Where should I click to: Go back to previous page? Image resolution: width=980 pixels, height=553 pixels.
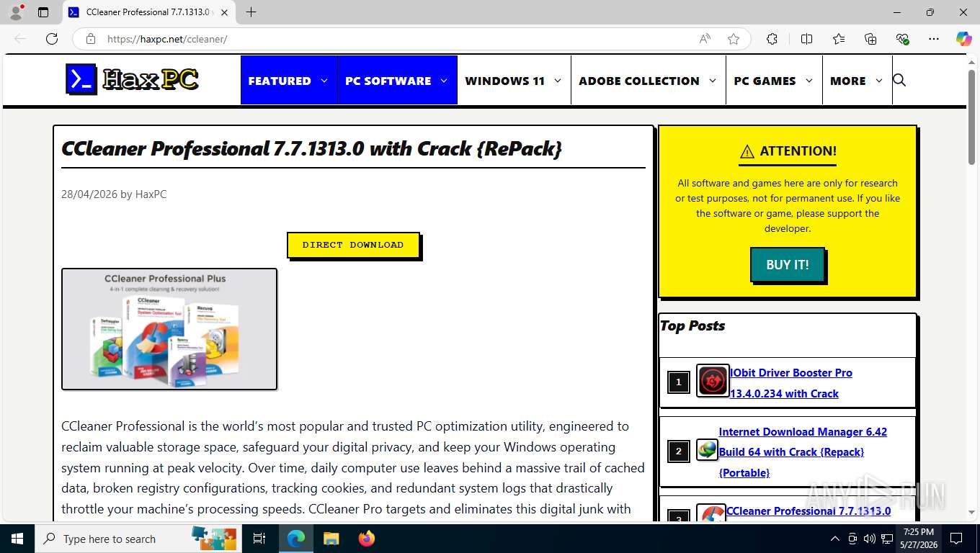(20, 39)
